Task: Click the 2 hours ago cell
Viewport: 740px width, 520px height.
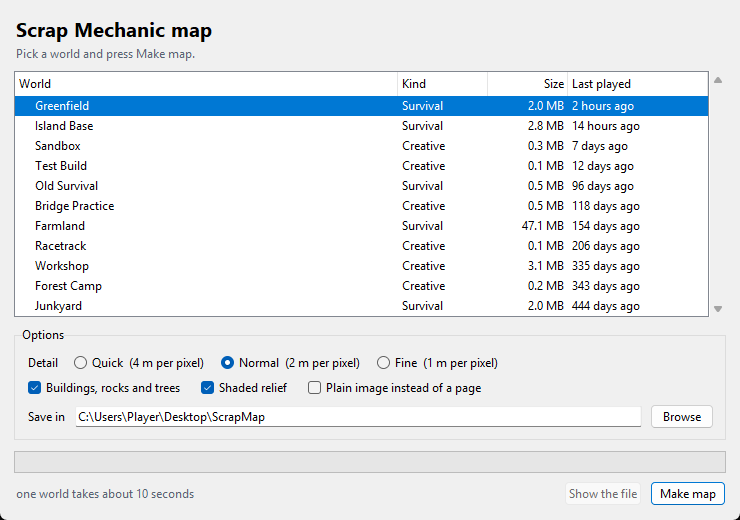Action: pos(603,106)
